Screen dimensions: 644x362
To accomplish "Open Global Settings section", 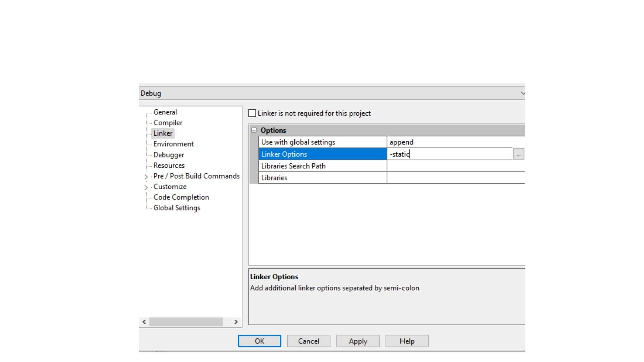I will tap(176, 208).
